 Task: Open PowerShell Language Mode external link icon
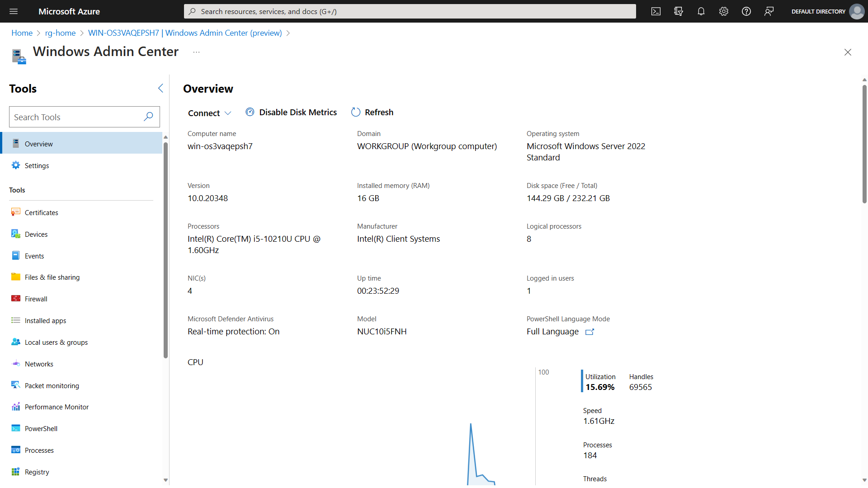click(590, 332)
